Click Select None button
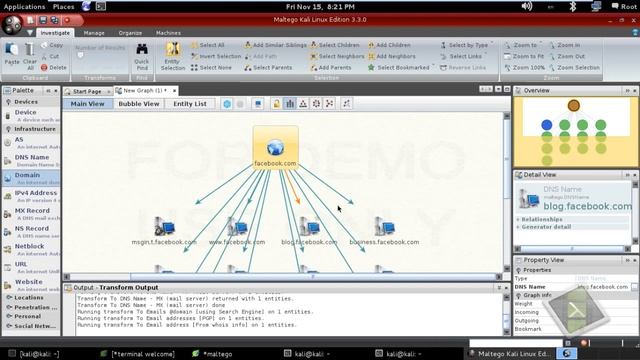Image resolution: width=640 pixels, height=360 pixels. [211, 67]
